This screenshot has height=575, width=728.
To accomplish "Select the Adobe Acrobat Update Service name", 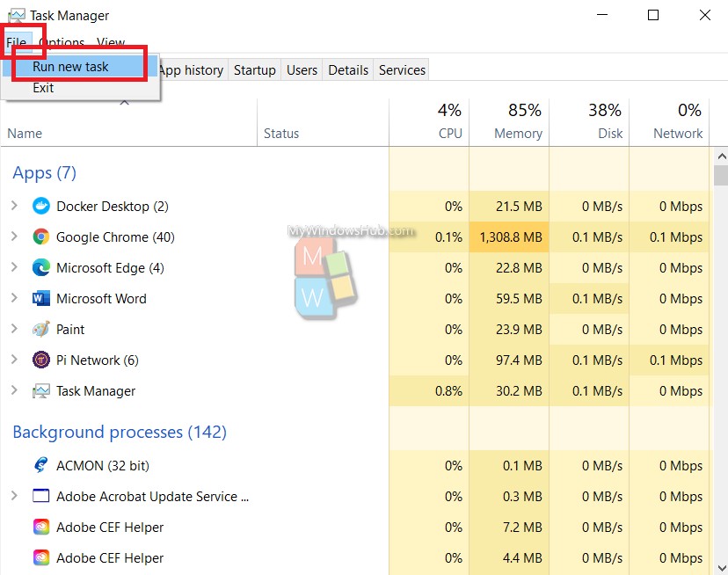I will pyautogui.click(x=153, y=497).
